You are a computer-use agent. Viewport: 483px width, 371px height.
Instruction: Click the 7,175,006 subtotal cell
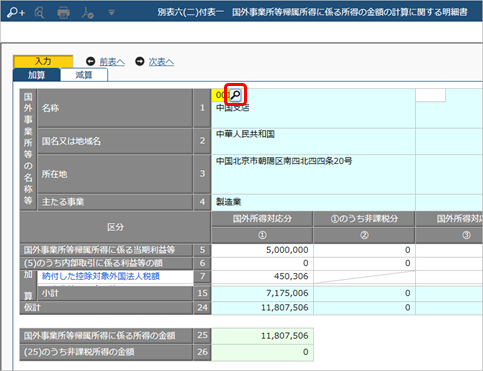coord(262,293)
